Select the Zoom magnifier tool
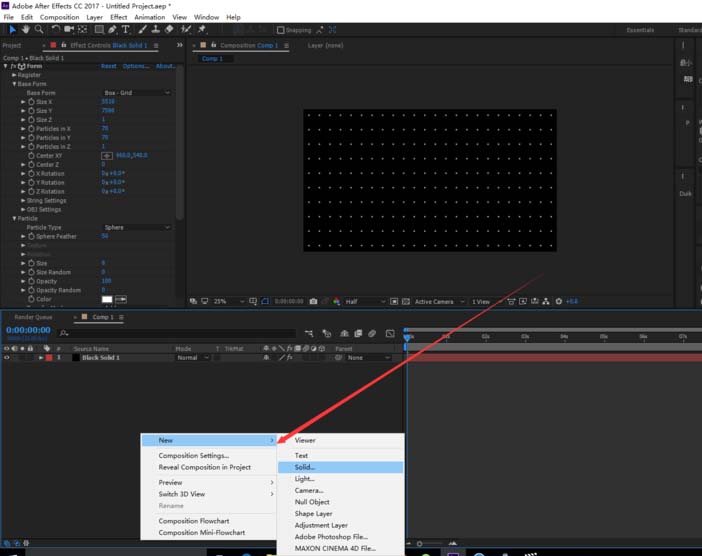The width and height of the screenshot is (702, 556). point(38,30)
